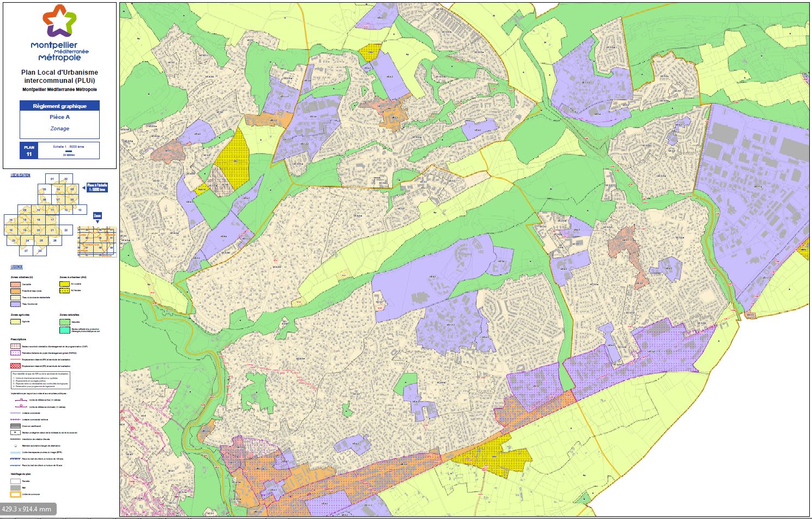The image size is (812, 519).
Task: Click the purple Tissu fonctionnel legend swatch
Action: pyautogui.click(x=15, y=304)
